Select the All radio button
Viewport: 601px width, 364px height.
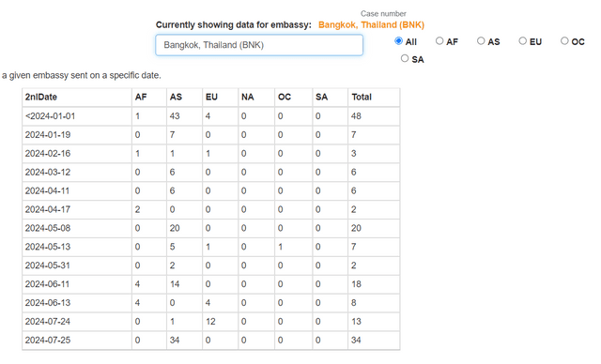point(398,41)
